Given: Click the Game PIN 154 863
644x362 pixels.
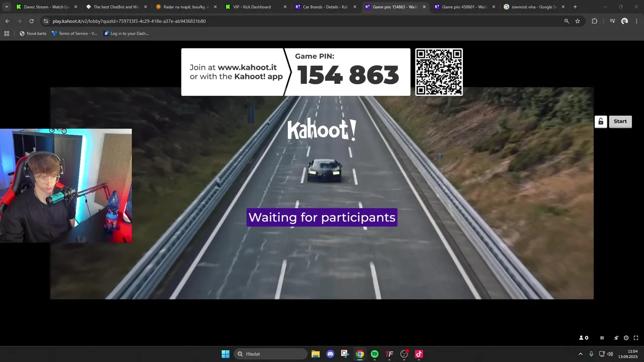Looking at the screenshot, I should [348, 75].
